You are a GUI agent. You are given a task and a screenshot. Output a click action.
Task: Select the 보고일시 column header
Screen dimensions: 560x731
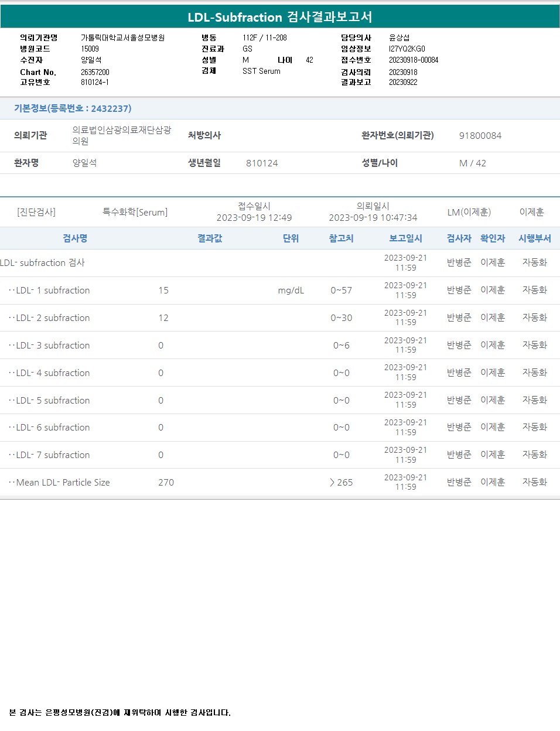[x=405, y=238]
